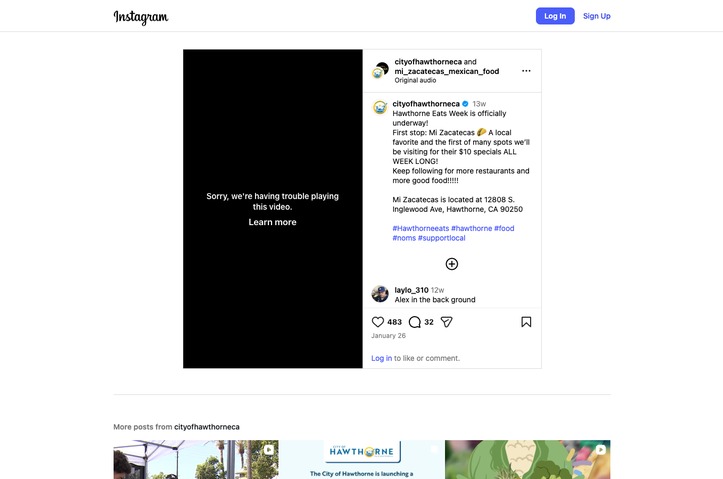Screen dimensions: 723x479
Task: Click Learn more in video error
Action: (x=273, y=222)
